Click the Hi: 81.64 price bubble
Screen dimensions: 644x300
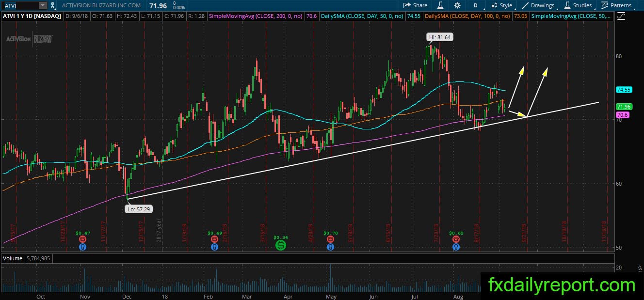pos(440,37)
